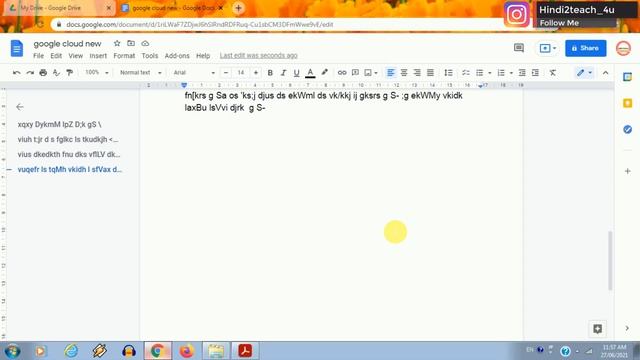Open a new browser tab
Viewport: 640px width, 360px height.
point(238,8)
